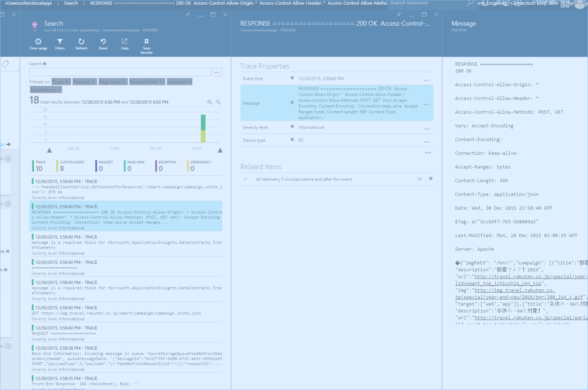Screen dimensions: 588x390
Task: Save search as favorite
Action: click(146, 46)
